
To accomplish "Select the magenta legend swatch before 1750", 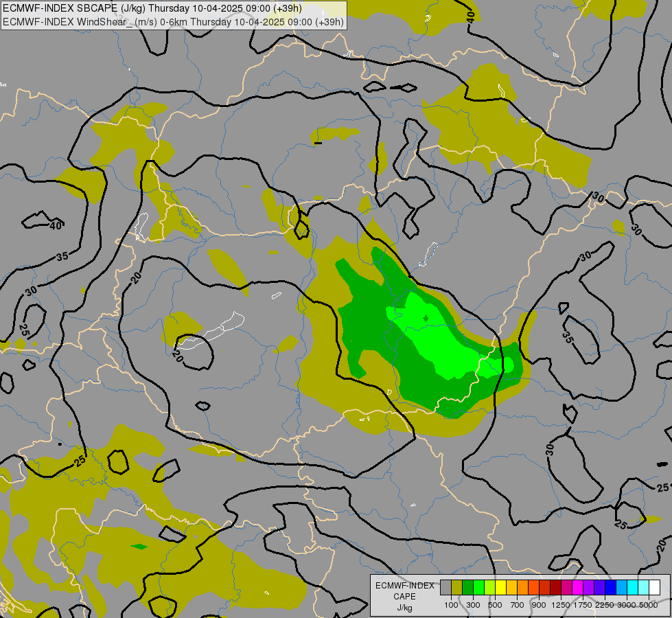I will [x=578, y=588].
